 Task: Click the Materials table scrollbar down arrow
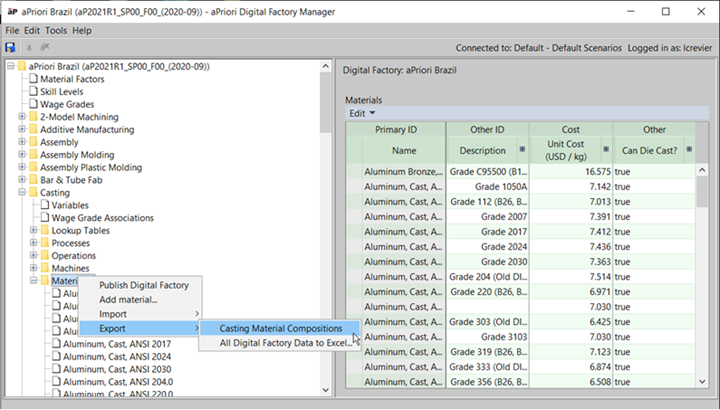(x=702, y=381)
